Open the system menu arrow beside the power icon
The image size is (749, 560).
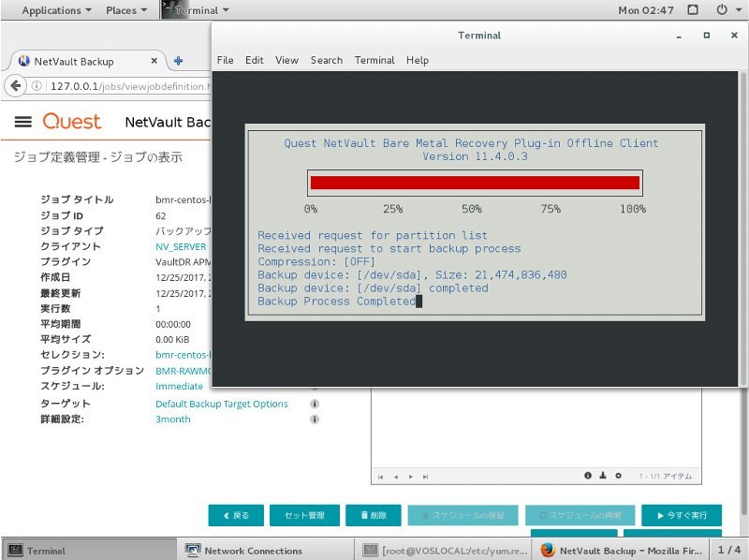[x=738, y=9]
